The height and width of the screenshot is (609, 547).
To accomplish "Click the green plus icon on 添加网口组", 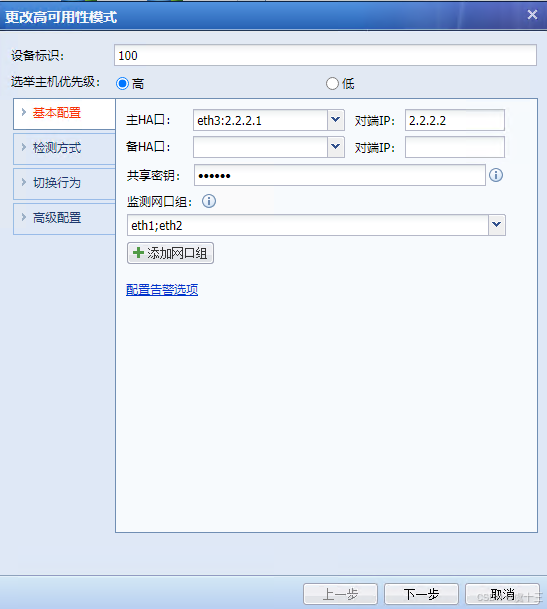I will [138, 253].
